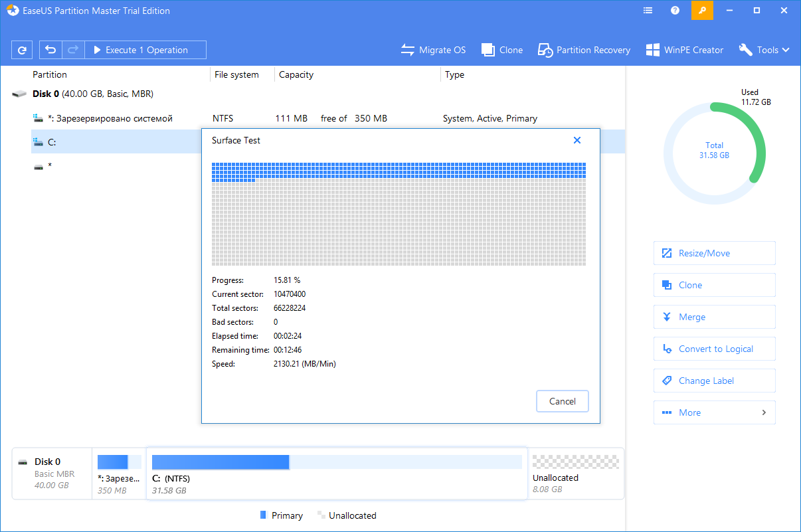
Task: Click the Partition column header
Action: point(50,75)
